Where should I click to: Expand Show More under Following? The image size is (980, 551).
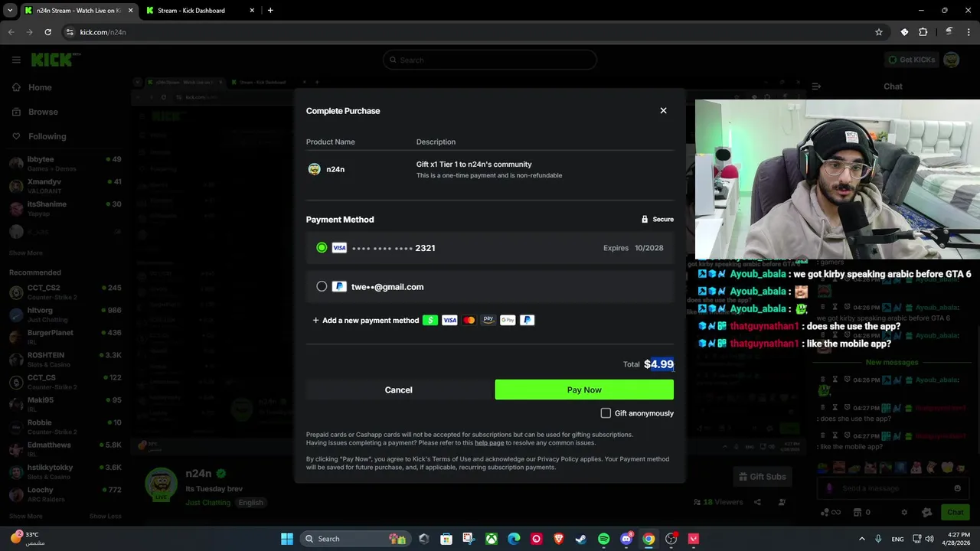pos(26,253)
